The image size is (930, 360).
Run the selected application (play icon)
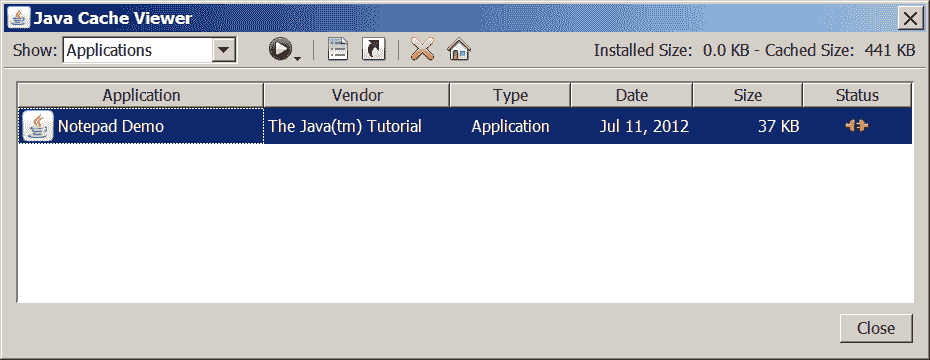tap(284, 50)
